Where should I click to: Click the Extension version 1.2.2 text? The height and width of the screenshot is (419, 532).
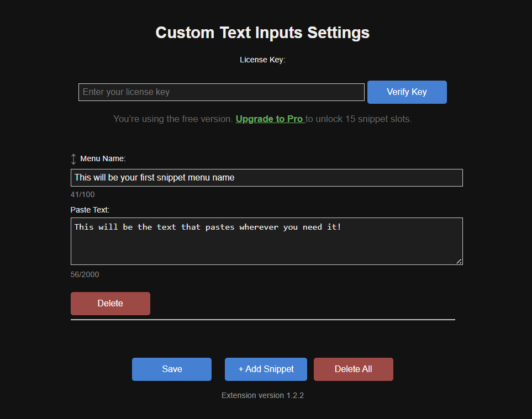(262, 396)
